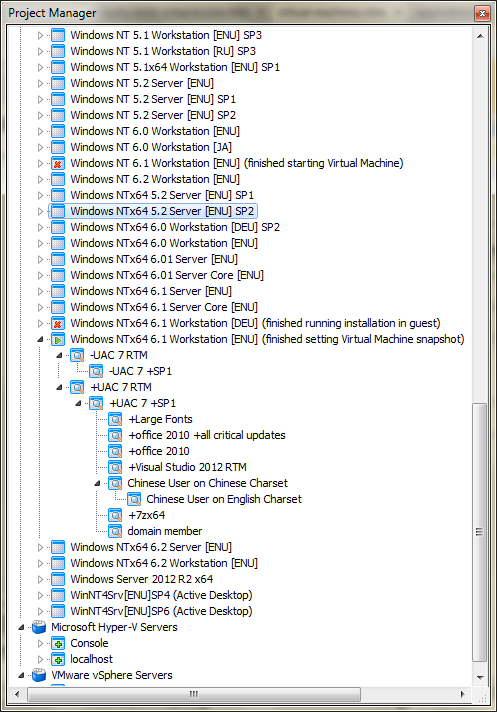Collapse the -UAC 7 RTM snapshot branch
Image resolution: width=497 pixels, height=712 pixels.
tap(59, 356)
